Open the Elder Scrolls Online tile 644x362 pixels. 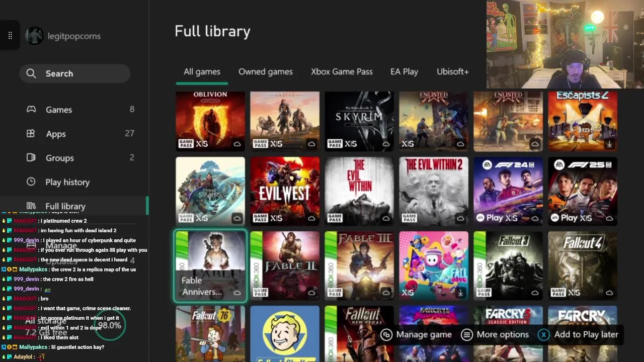[285, 121]
